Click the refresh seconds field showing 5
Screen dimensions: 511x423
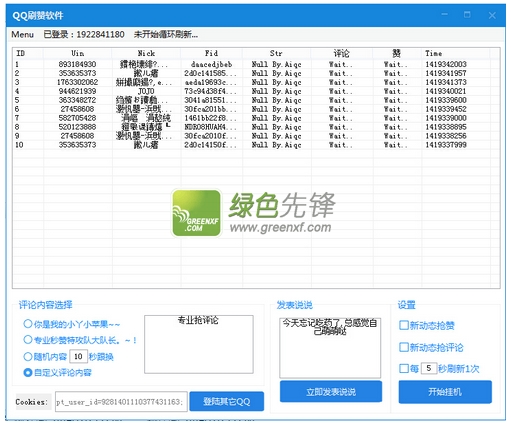pos(429,368)
